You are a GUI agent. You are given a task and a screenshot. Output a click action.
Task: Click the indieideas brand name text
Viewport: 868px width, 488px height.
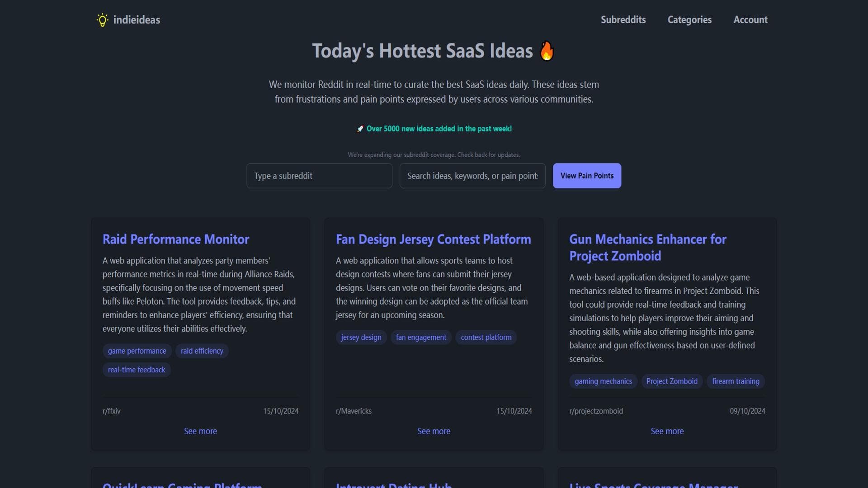(x=137, y=20)
